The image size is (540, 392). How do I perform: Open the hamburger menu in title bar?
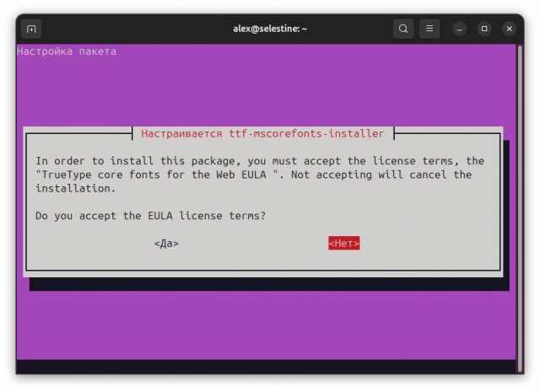(429, 29)
